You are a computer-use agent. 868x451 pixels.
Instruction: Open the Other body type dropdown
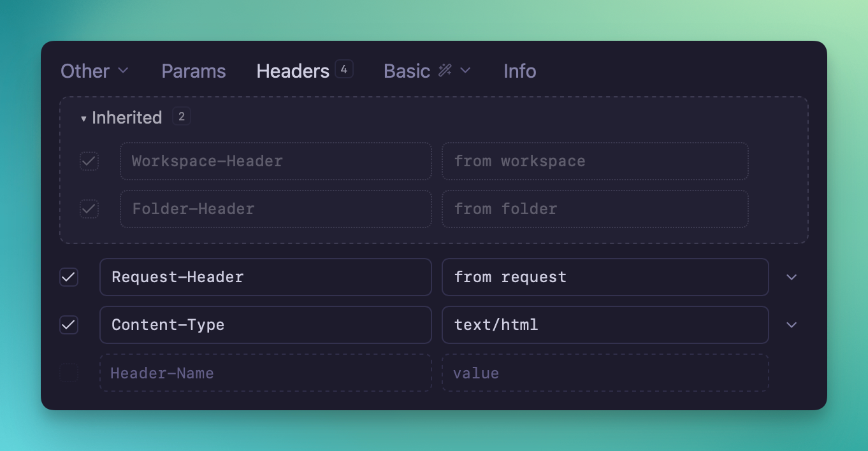click(x=94, y=71)
